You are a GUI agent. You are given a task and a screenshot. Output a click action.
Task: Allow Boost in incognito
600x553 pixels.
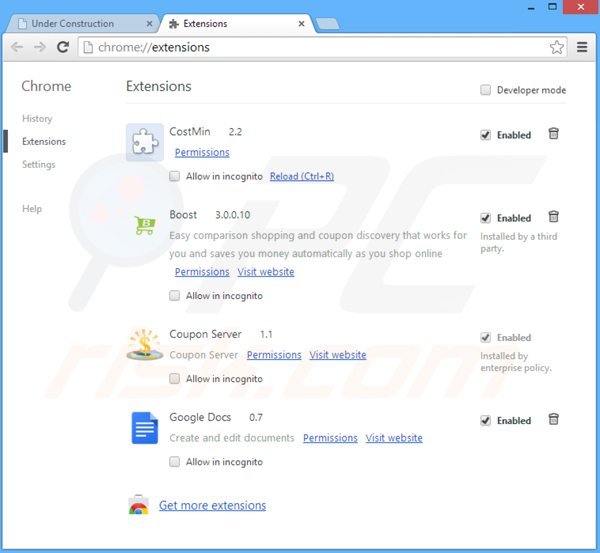(x=175, y=296)
